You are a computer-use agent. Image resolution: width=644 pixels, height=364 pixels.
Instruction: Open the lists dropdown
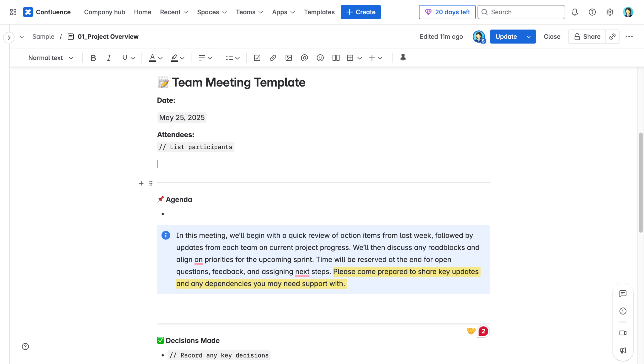click(x=232, y=58)
